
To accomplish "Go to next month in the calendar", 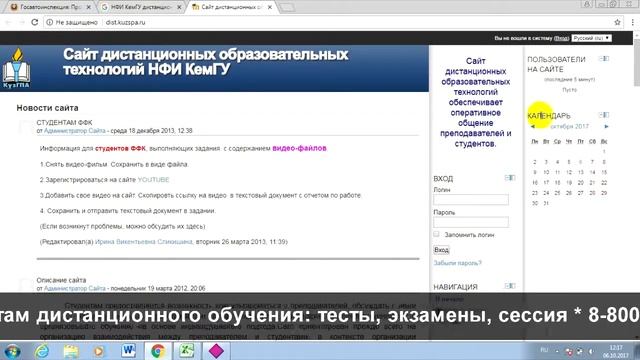I will pos(606,127).
